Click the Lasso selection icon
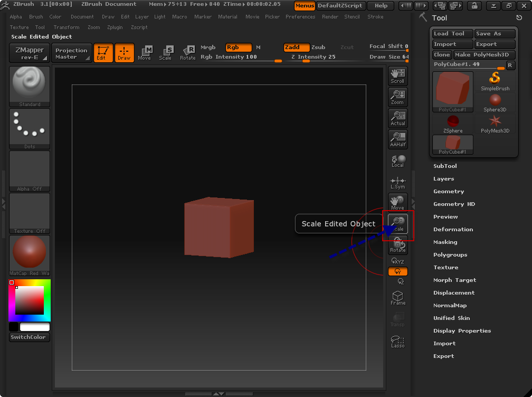 coord(397,341)
